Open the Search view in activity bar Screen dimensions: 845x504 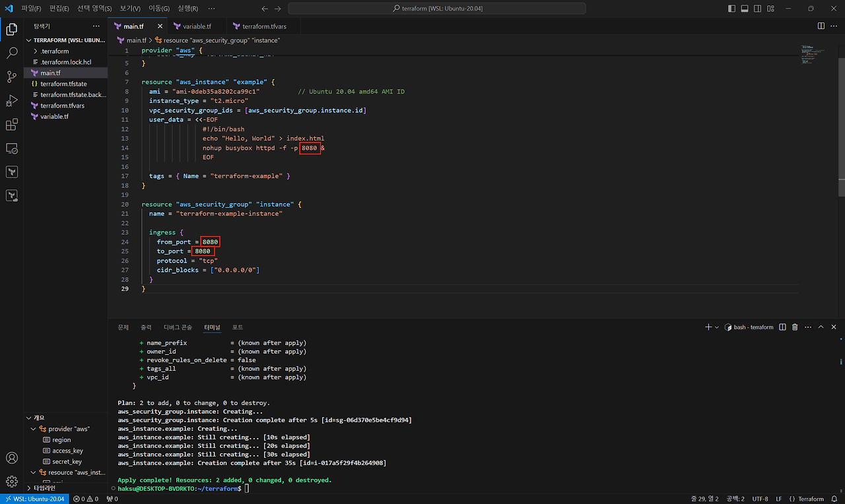click(x=11, y=53)
